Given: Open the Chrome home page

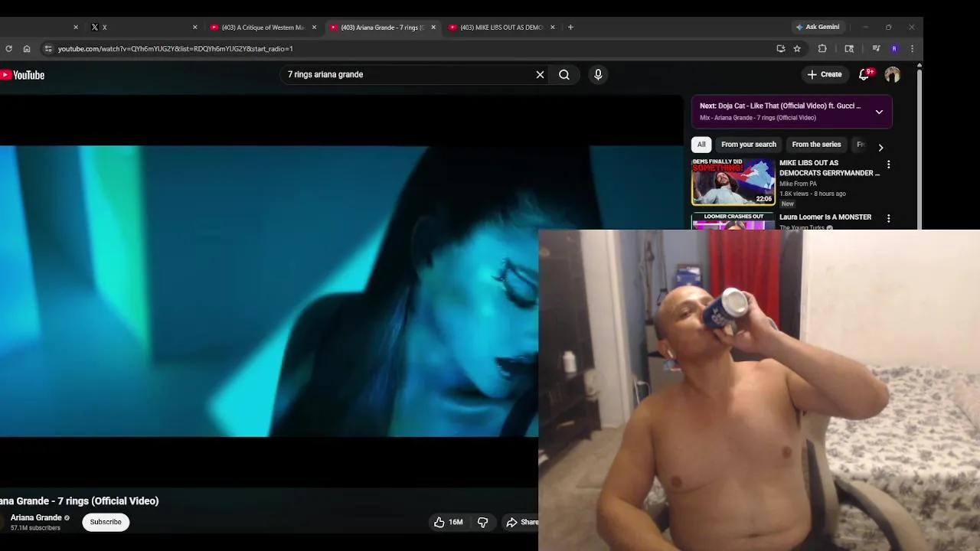Looking at the screenshot, I should pos(27,48).
